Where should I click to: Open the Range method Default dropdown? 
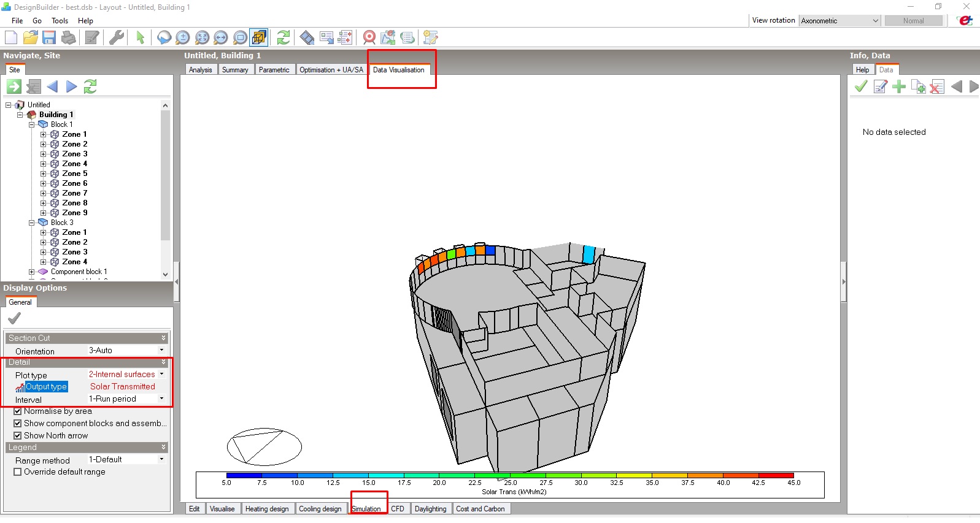(x=161, y=459)
